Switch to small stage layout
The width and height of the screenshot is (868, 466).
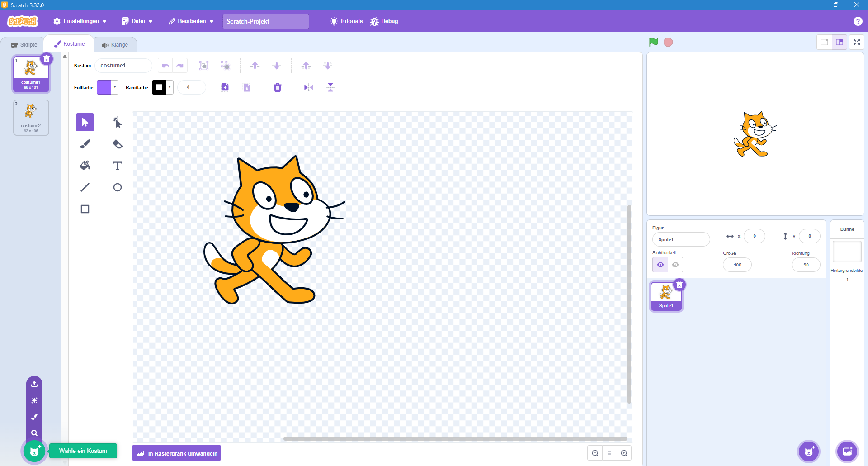pyautogui.click(x=825, y=42)
